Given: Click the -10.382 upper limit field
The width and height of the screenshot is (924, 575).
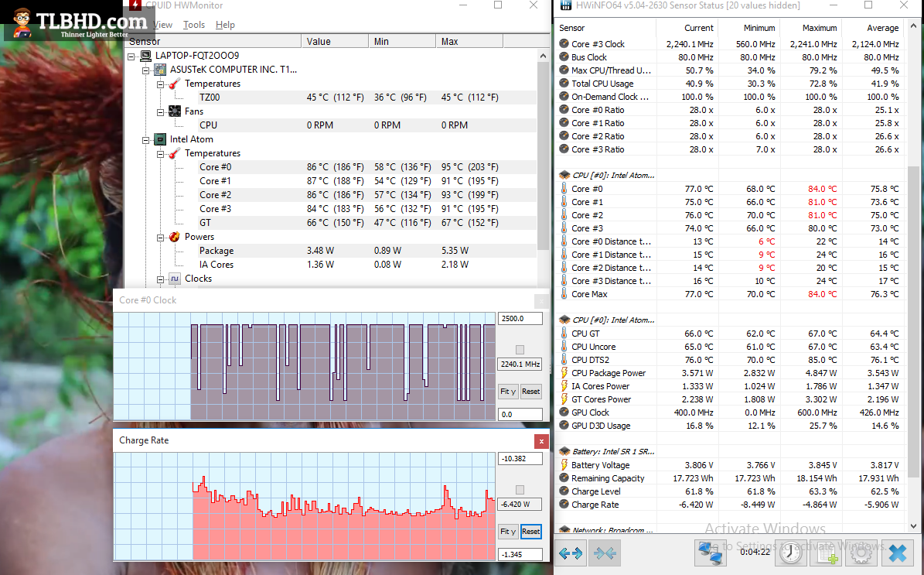Looking at the screenshot, I should [x=520, y=458].
